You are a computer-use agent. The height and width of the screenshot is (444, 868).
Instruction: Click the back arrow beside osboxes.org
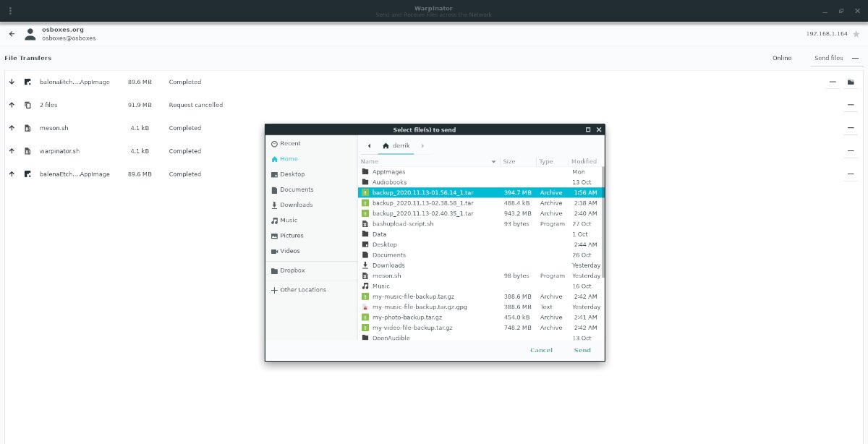tap(12, 34)
